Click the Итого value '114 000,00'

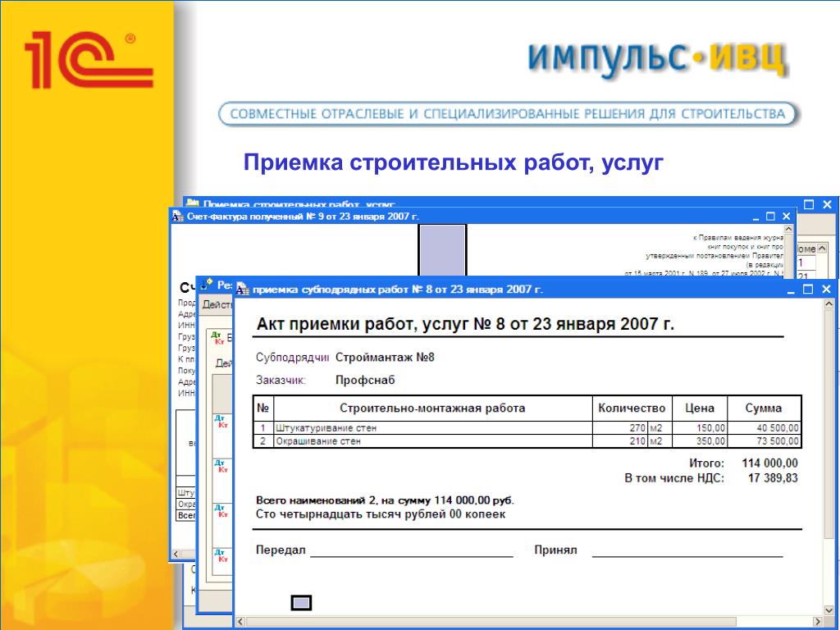(769, 463)
